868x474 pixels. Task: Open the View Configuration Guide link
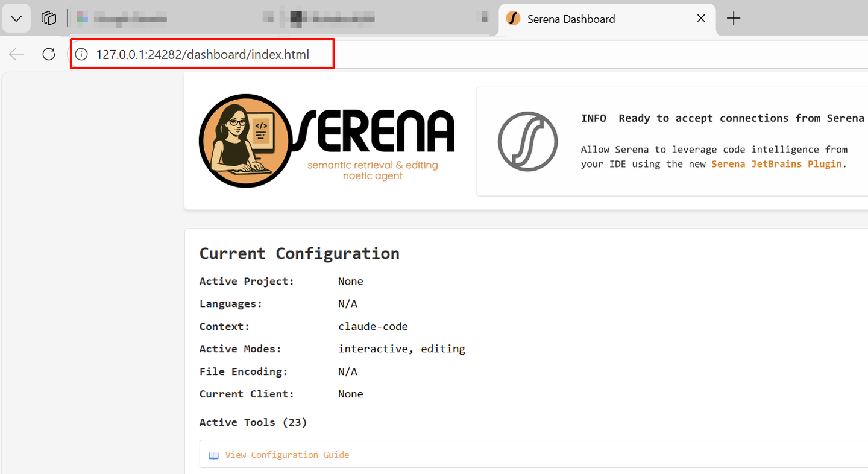tap(288, 454)
